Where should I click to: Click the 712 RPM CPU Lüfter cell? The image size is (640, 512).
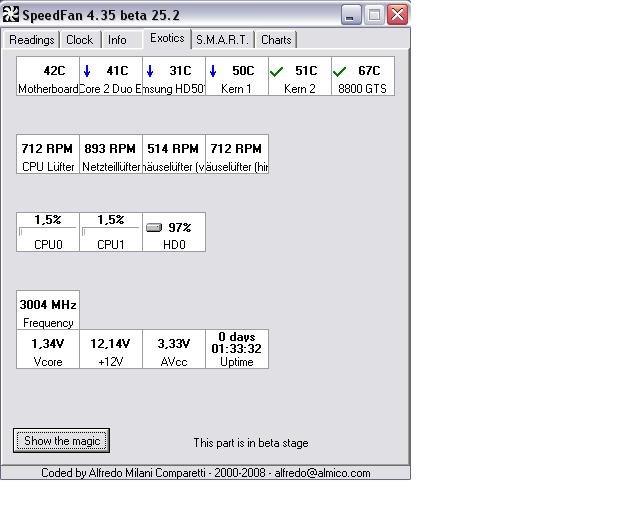pyautogui.click(x=48, y=154)
